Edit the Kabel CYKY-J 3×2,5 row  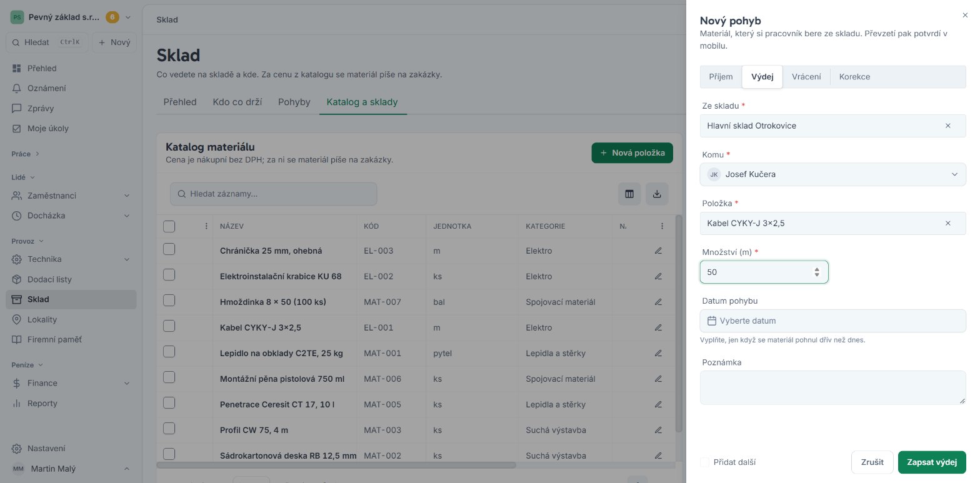click(x=658, y=327)
